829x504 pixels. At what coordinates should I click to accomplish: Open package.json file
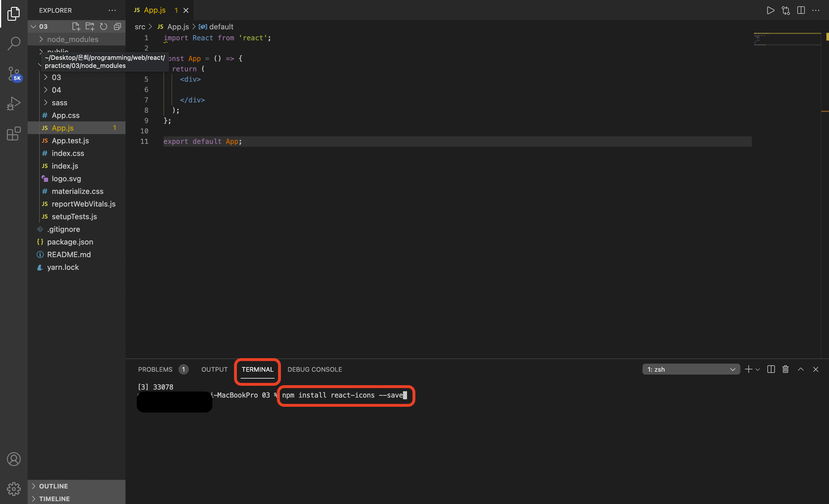point(70,242)
